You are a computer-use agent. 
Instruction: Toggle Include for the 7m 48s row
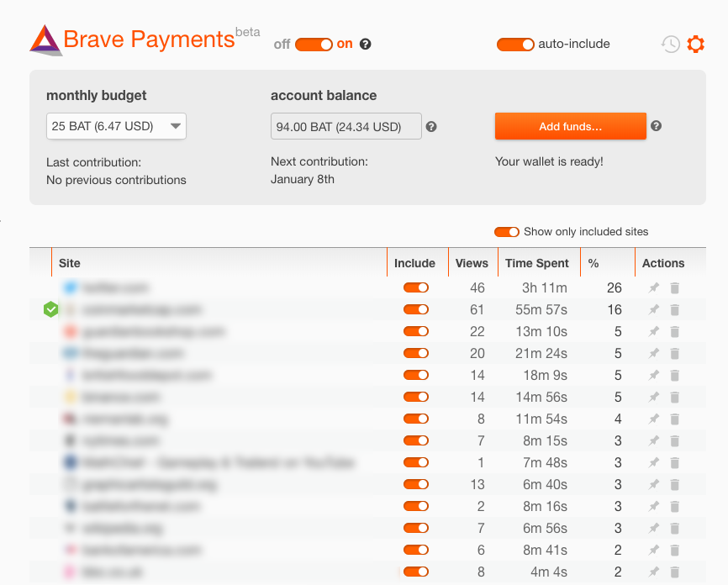tap(416, 462)
